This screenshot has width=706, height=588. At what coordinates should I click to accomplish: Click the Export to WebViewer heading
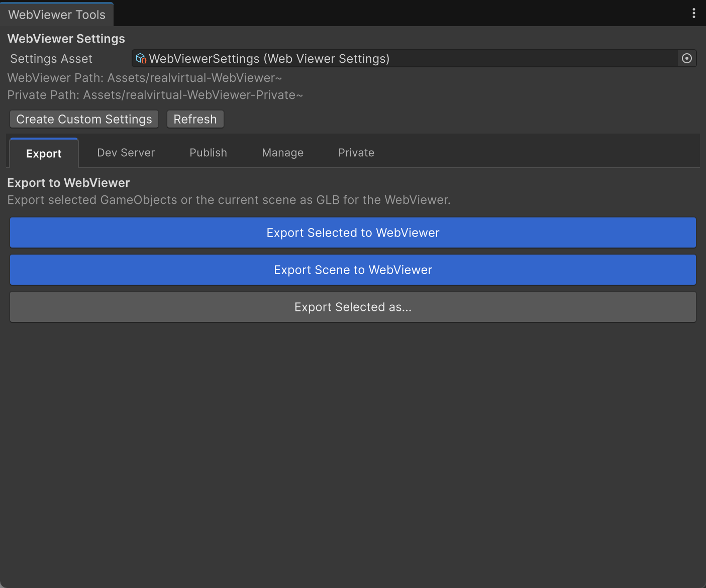point(68,183)
